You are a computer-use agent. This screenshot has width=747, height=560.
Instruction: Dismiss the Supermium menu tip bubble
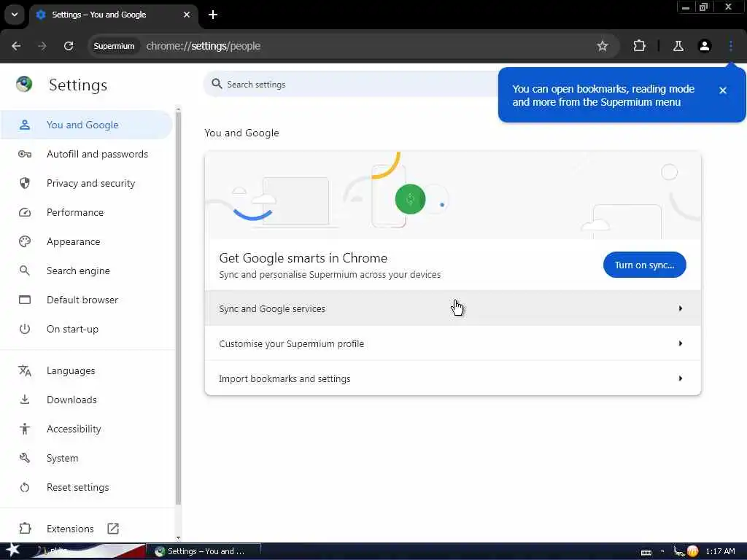(723, 90)
